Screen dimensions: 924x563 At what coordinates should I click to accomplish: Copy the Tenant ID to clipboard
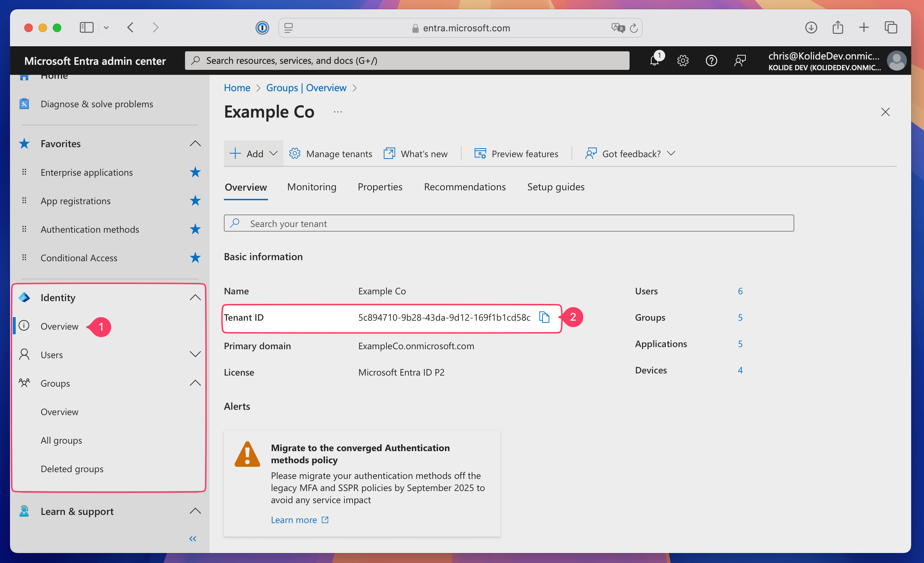[x=544, y=317]
